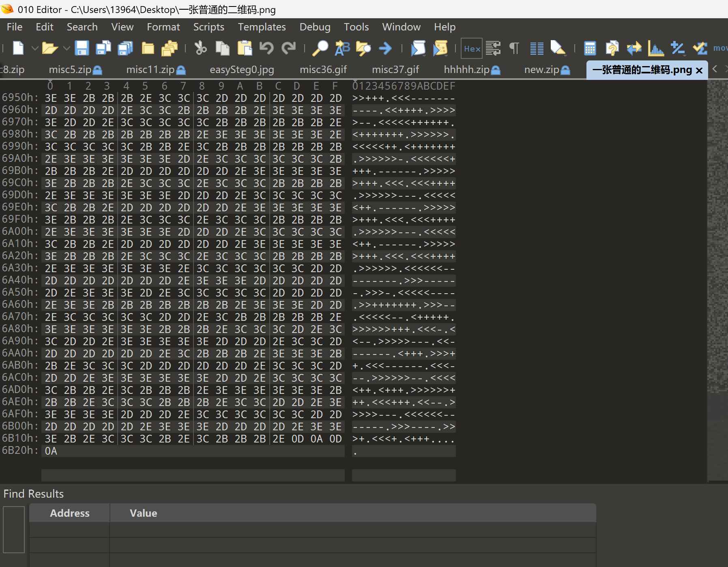
Task: Select the 0A byte at row 6B20h
Action: [51, 451]
